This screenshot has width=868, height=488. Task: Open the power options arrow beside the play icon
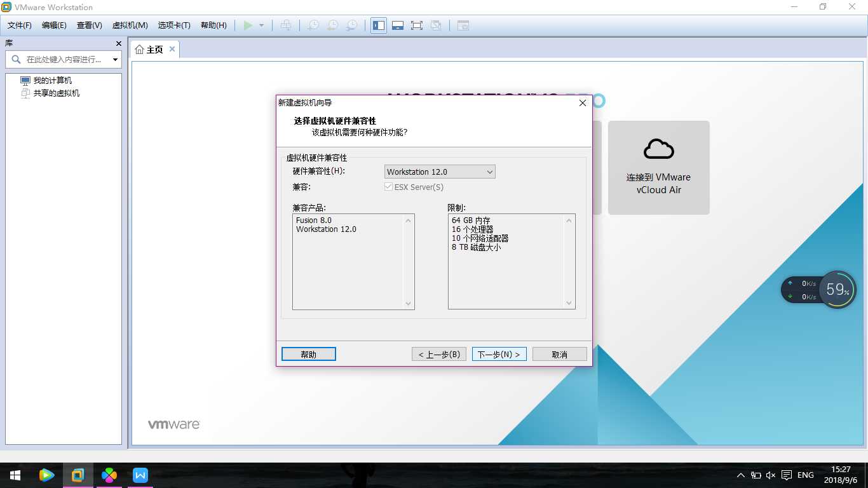[261, 25]
